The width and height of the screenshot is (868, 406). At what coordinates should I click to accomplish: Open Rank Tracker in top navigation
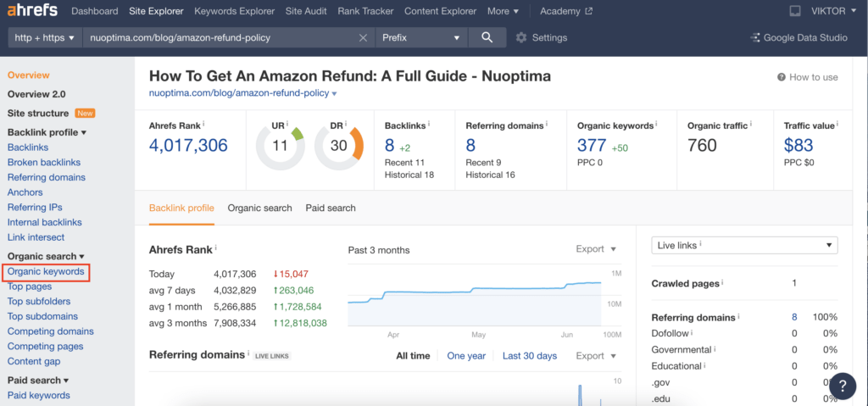coord(365,11)
